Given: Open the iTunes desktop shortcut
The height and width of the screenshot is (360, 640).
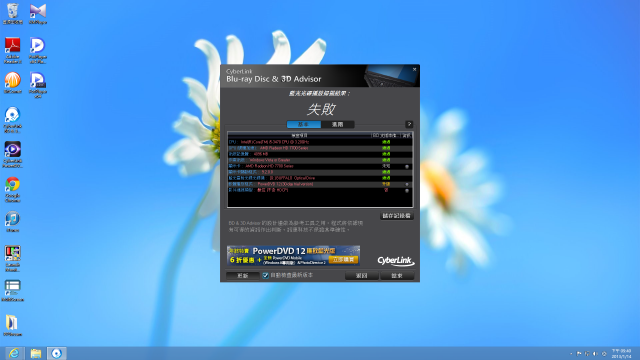Looking at the screenshot, I should pos(13,222).
